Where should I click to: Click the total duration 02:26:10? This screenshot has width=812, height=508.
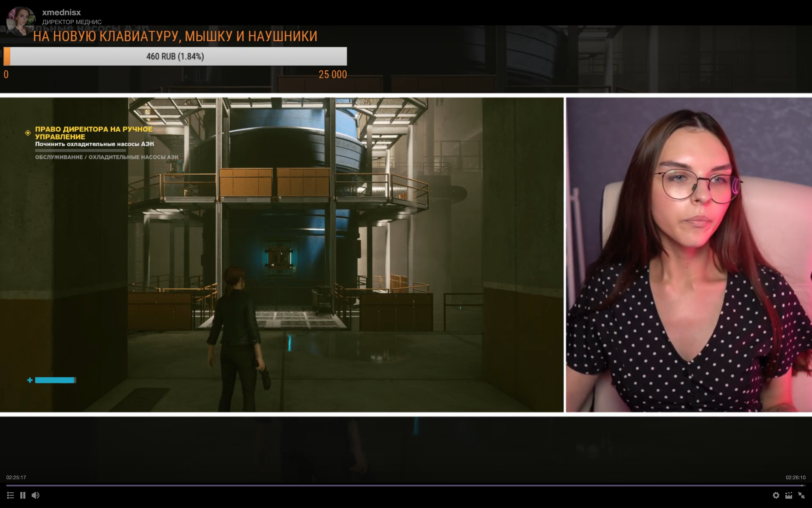(x=796, y=478)
